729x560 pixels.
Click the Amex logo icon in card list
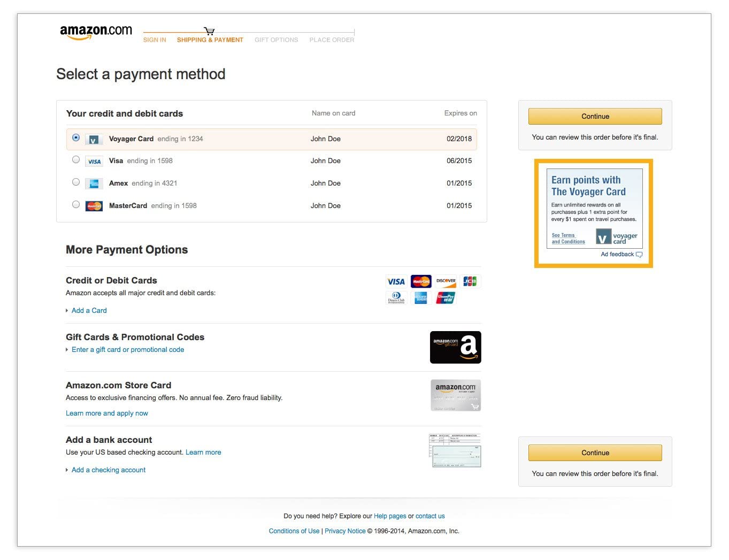[x=94, y=183]
